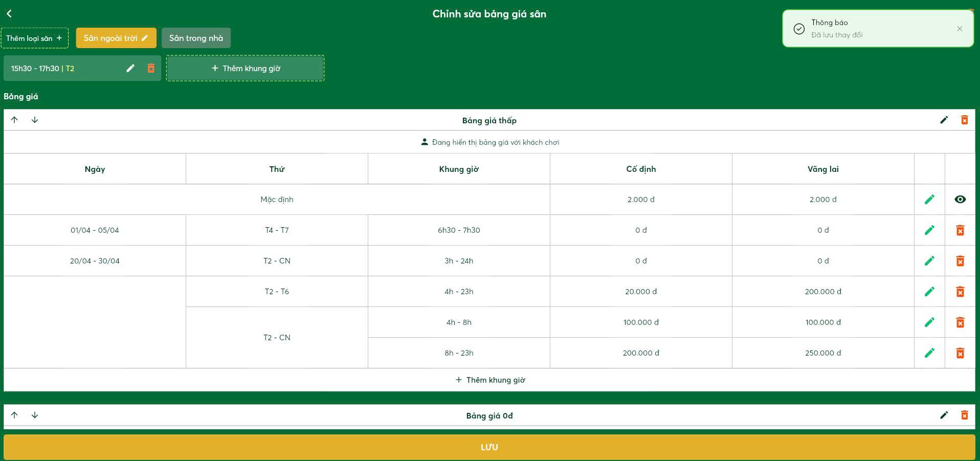Click the Bảng giá thấp title
Viewport: 980px width, 461px height.
click(x=489, y=121)
